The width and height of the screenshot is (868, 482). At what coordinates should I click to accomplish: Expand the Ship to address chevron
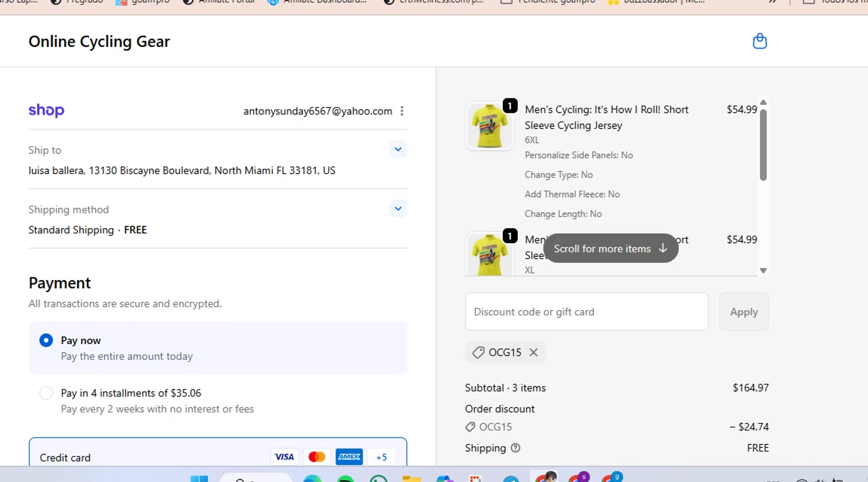click(x=398, y=149)
